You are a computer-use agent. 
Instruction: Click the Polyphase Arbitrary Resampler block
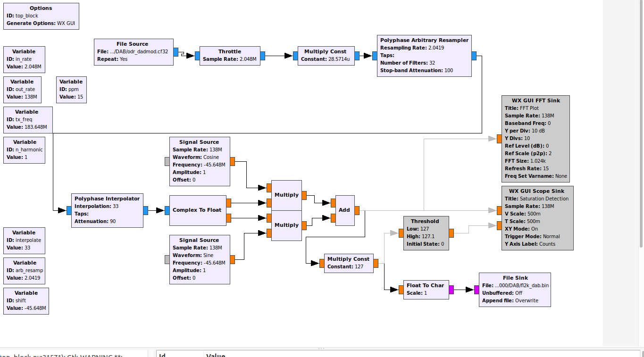(424, 56)
